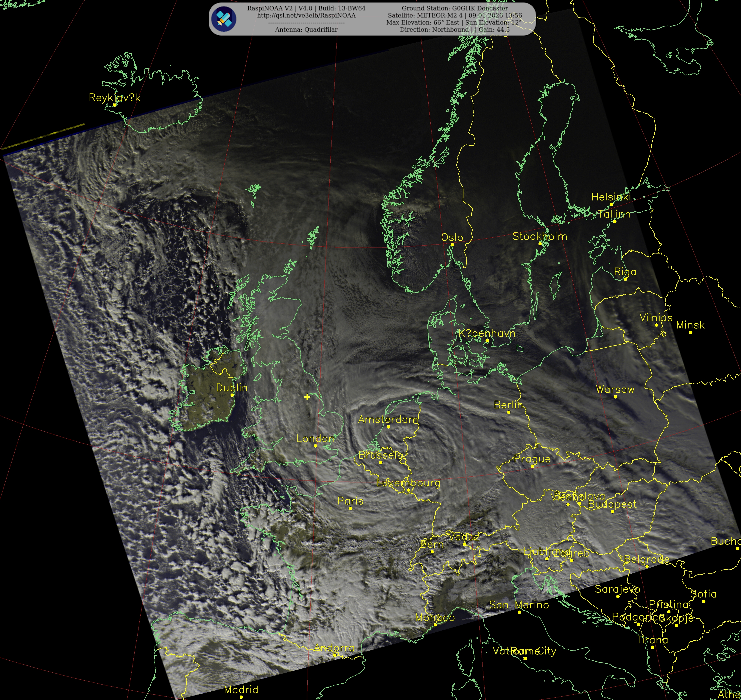Viewport: 741px width, 700px height.
Task: Click the Prague city marker dot
Action: [532, 466]
